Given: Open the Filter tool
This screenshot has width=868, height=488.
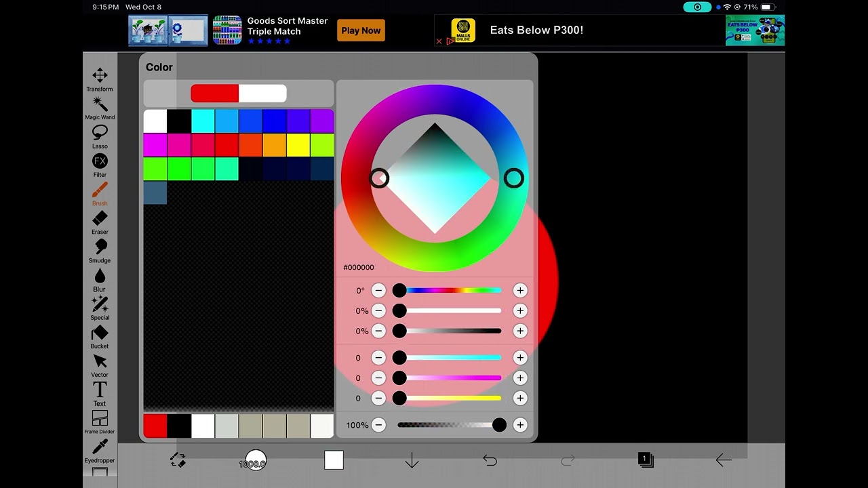Looking at the screenshot, I should point(100,165).
